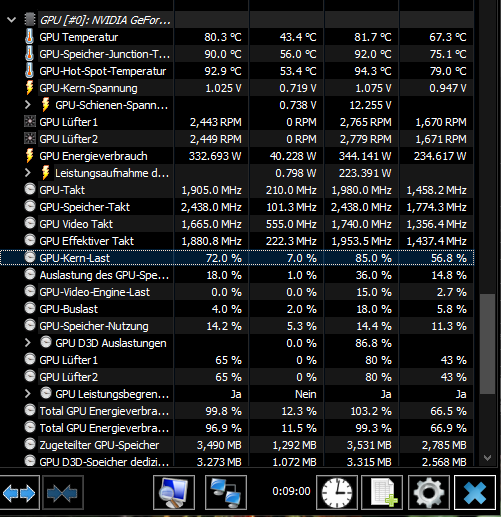501x517 pixels.
Task: Select the GPU-Hot-Spot-Temperatur row
Action: click(x=237, y=71)
